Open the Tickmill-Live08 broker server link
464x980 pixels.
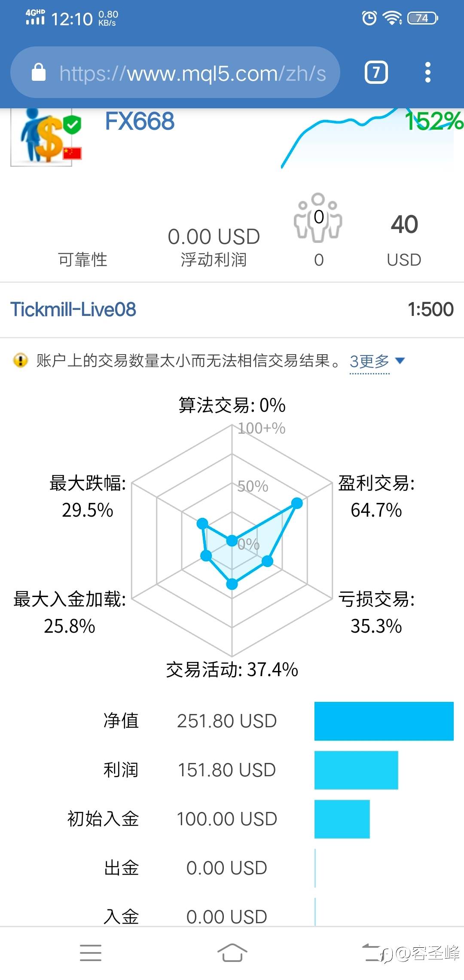pyautogui.click(x=73, y=309)
